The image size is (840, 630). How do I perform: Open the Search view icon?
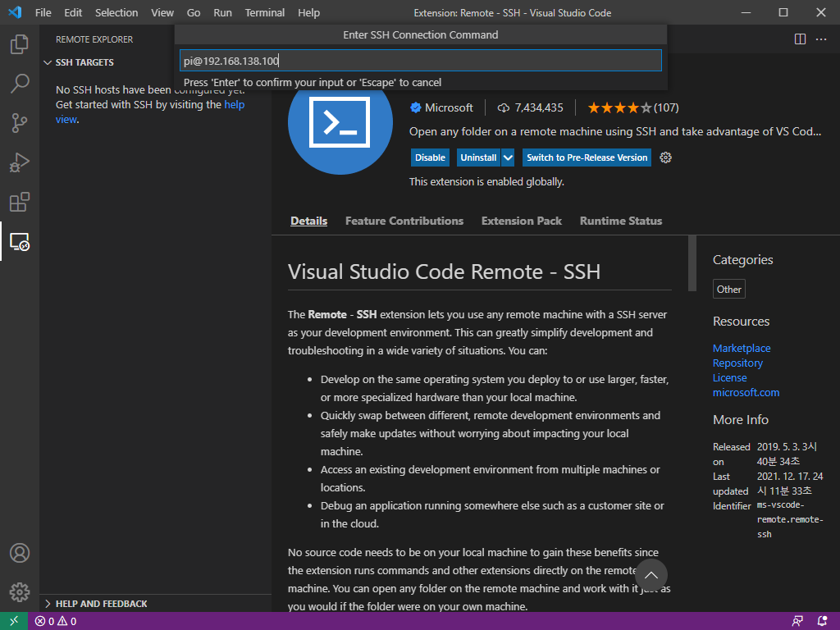click(20, 84)
